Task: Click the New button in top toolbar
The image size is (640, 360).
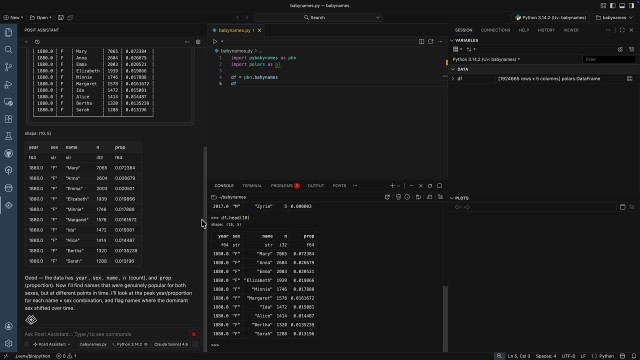Action: [x=13, y=18]
